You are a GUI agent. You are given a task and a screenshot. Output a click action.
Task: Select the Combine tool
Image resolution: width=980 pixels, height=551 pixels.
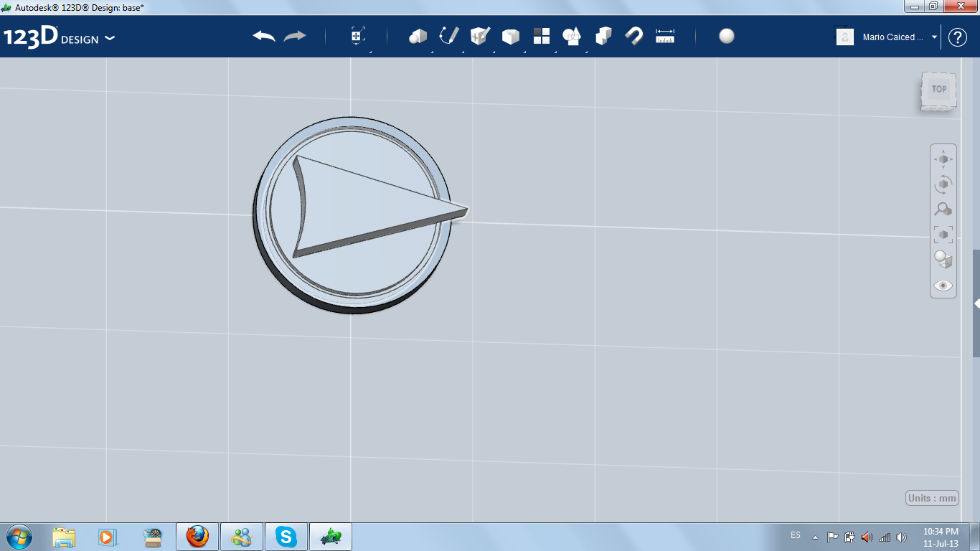click(x=603, y=36)
